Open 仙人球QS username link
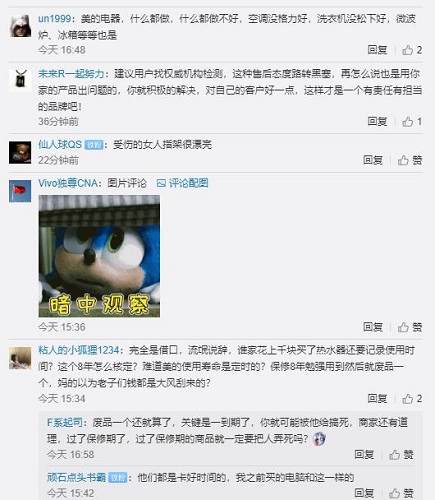Screen dimensions: 435x500 [x=60, y=145]
